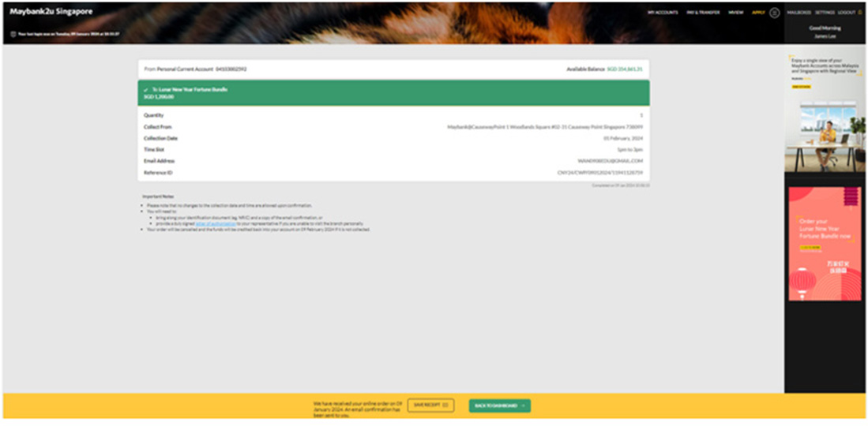Open the MView menu item
868x426 pixels.
click(x=735, y=13)
